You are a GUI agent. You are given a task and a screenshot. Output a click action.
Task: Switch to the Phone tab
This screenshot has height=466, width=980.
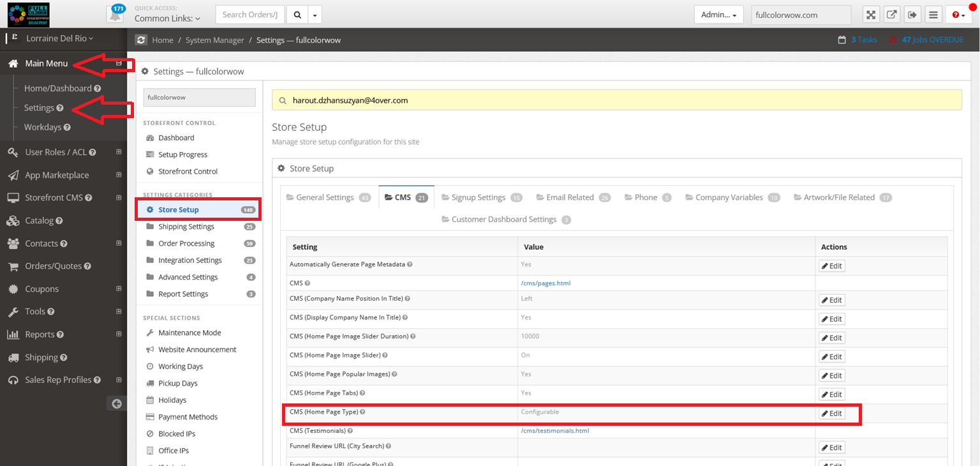tap(648, 197)
